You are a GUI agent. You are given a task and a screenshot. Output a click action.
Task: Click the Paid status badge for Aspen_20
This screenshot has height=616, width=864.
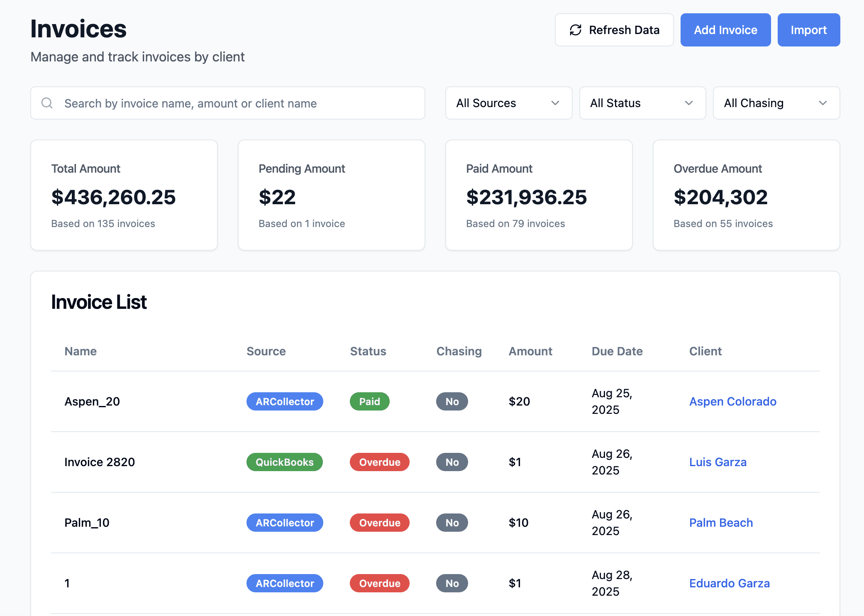tap(369, 401)
